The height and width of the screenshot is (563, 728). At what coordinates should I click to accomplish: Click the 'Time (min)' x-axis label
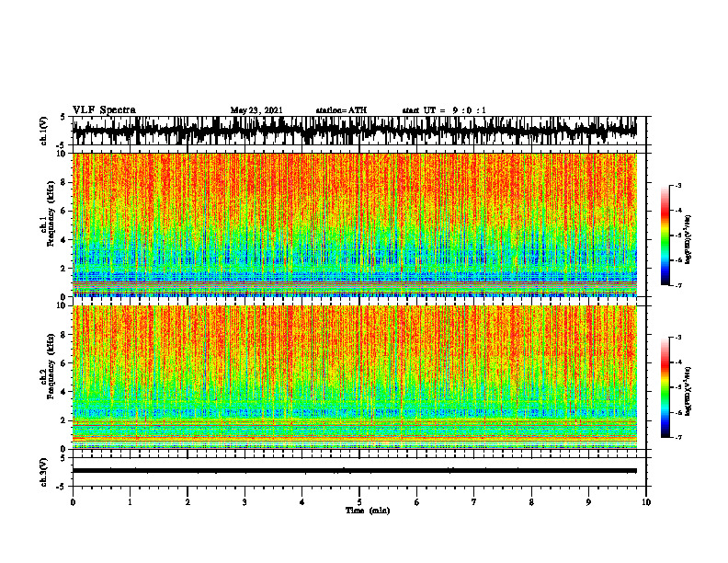(368, 511)
